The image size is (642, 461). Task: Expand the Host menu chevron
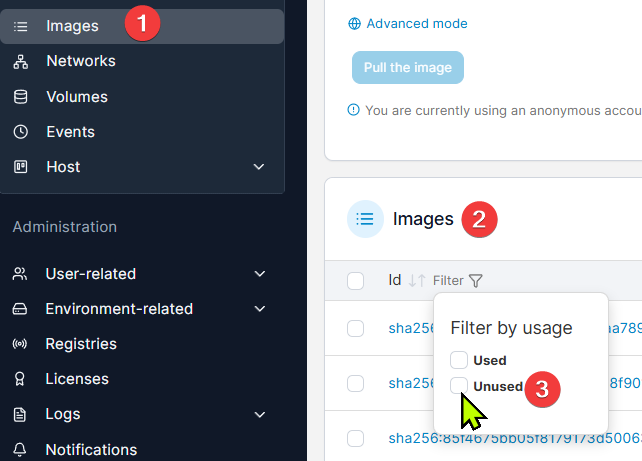click(259, 167)
